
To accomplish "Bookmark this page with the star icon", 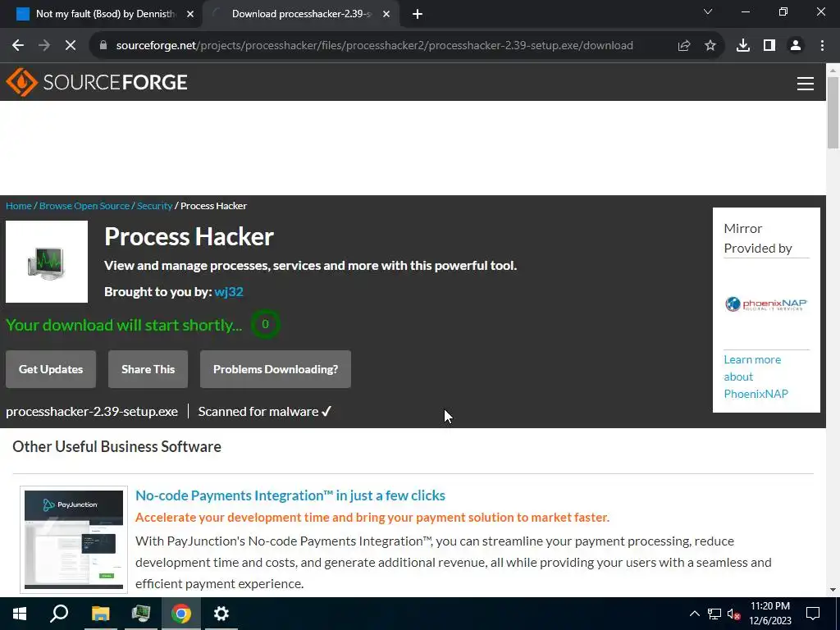I will coord(710,46).
